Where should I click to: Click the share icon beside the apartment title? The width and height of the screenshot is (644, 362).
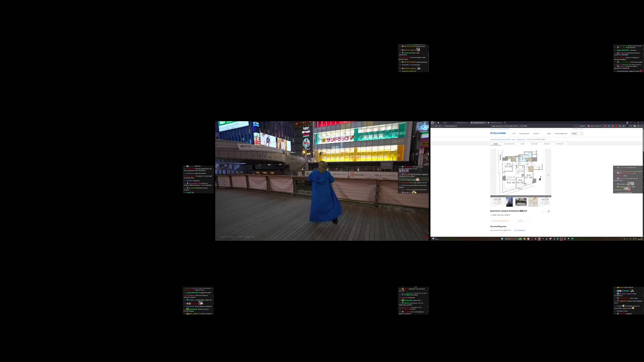[x=548, y=211]
